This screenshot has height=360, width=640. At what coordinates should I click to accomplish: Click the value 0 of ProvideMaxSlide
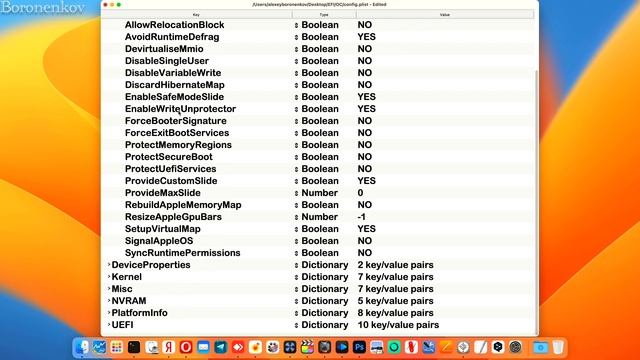(360, 193)
